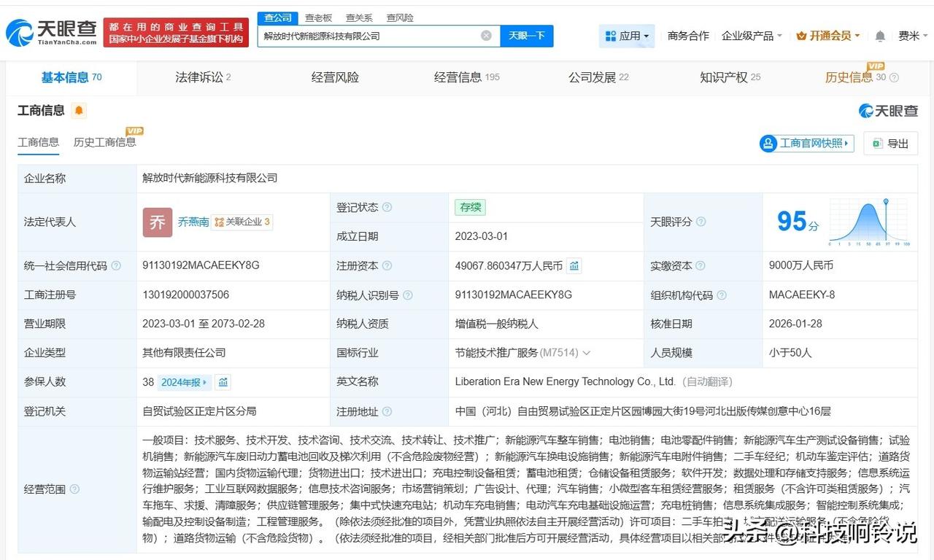Image resolution: width=934 pixels, height=560 pixels.
Task: Open the TianYanCha logo homepage
Action: pos(51,32)
